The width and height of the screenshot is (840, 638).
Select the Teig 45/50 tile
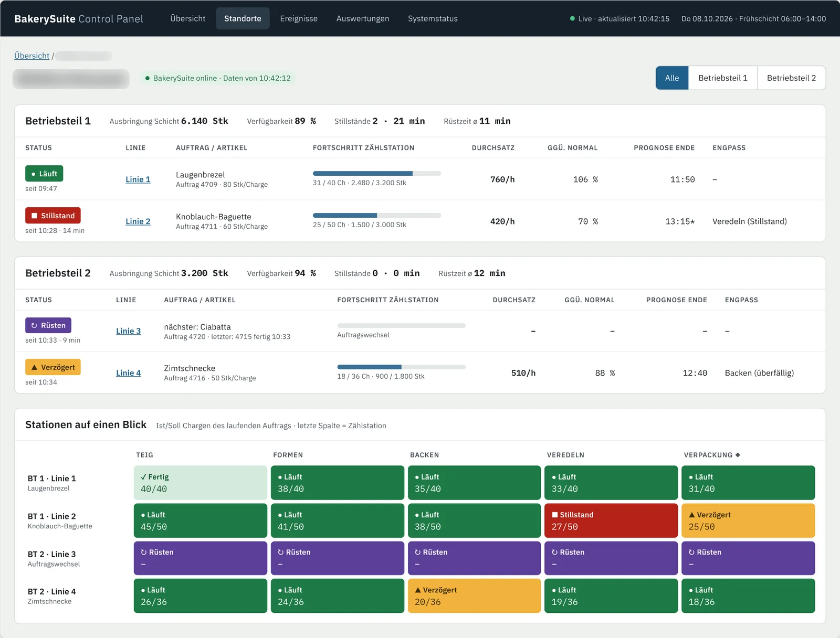(201, 520)
